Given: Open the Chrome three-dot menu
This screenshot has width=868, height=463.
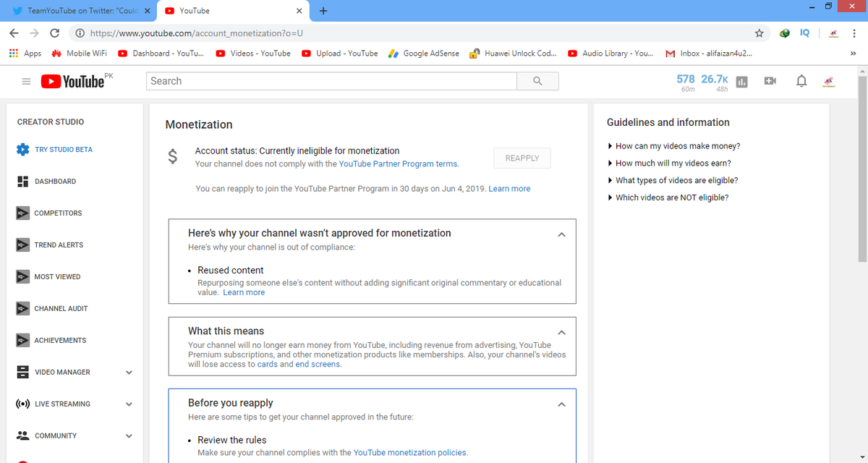Looking at the screenshot, I should [x=854, y=33].
